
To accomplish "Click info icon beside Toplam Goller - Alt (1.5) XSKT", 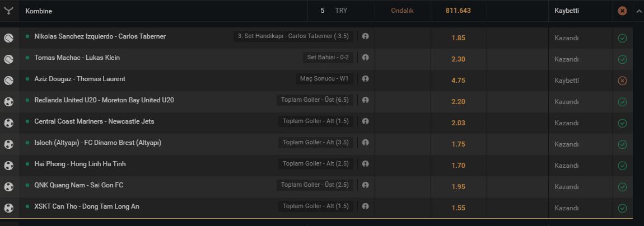I will [366, 206].
